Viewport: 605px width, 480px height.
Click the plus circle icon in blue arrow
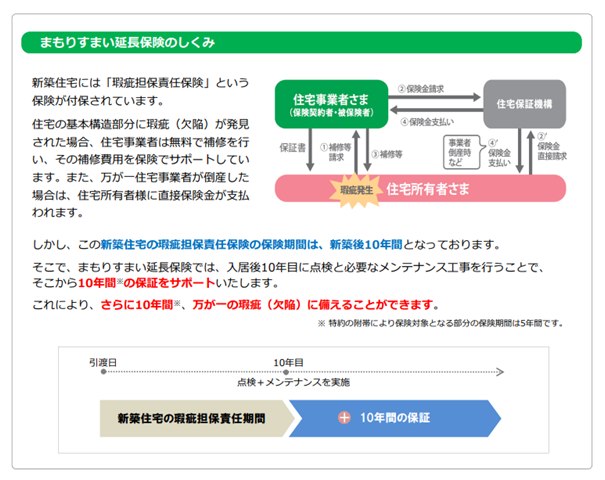click(344, 418)
